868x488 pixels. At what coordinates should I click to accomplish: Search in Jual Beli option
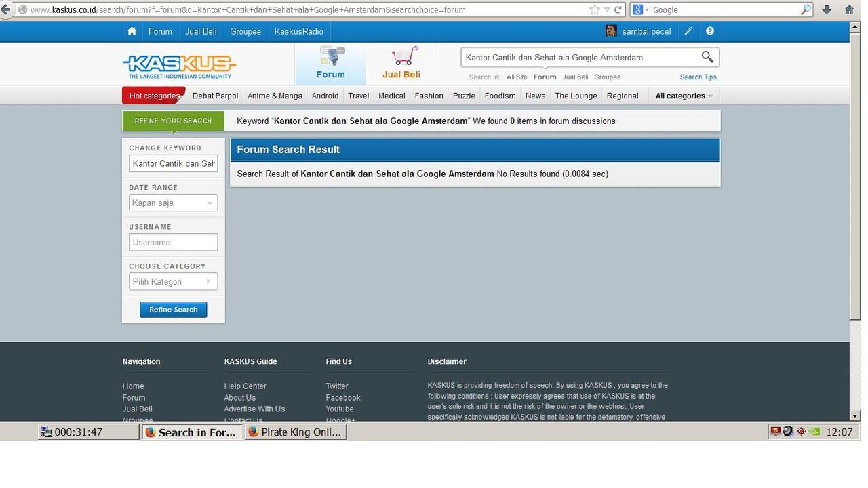click(x=575, y=77)
